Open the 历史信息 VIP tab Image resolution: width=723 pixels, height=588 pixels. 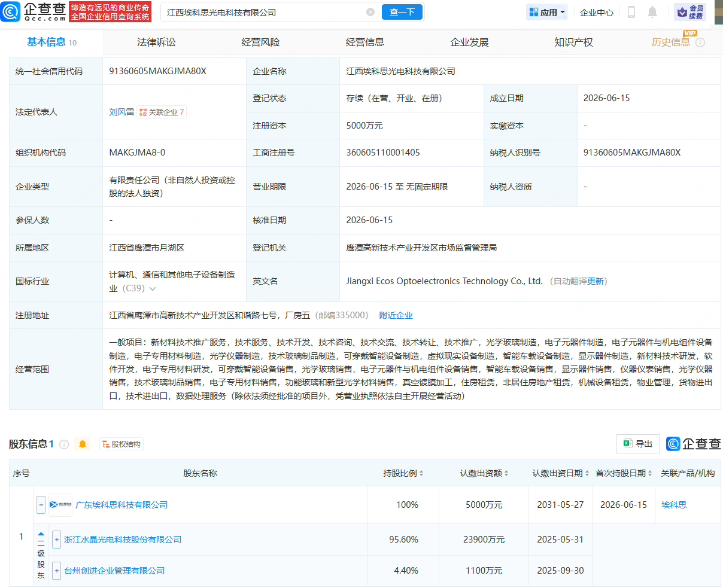pyautogui.click(x=671, y=42)
